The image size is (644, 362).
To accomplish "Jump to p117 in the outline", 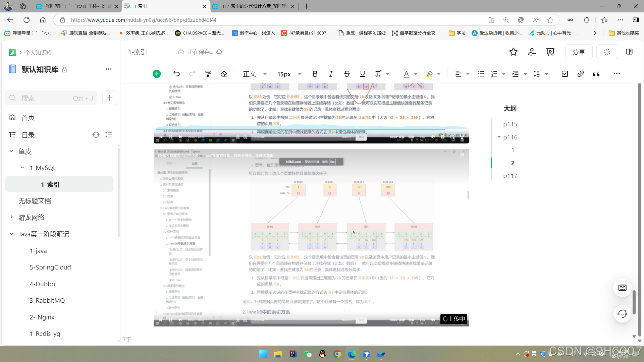I will tap(510, 176).
